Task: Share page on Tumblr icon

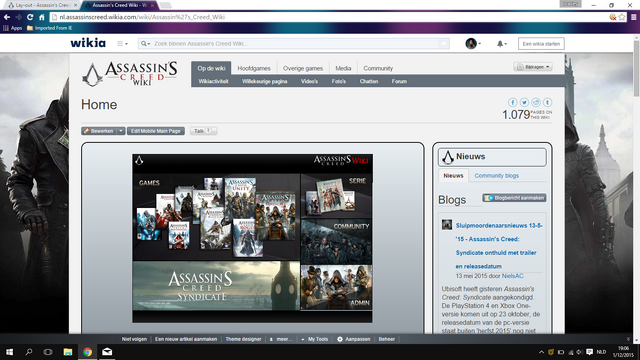Action: tap(547, 102)
